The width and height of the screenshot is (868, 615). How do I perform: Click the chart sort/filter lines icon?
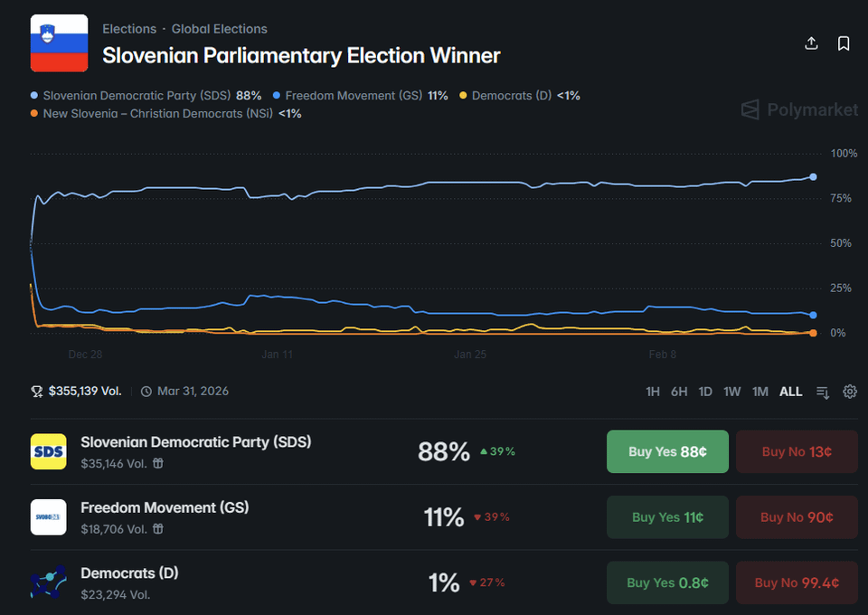click(823, 392)
